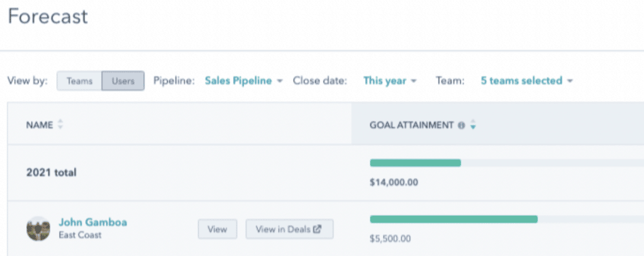Expand the 5 teams selected dropdown
The height and width of the screenshot is (256, 644).
coord(526,81)
